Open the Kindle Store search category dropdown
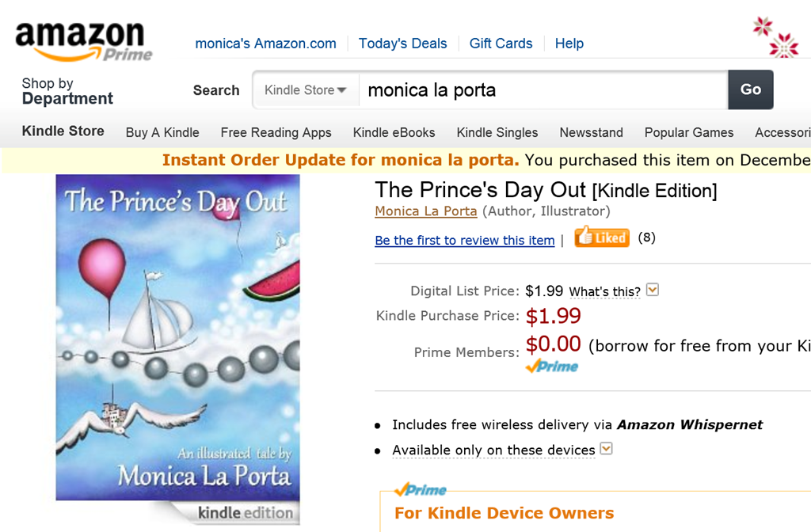Screen dimensions: 811x532 [x=306, y=90]
